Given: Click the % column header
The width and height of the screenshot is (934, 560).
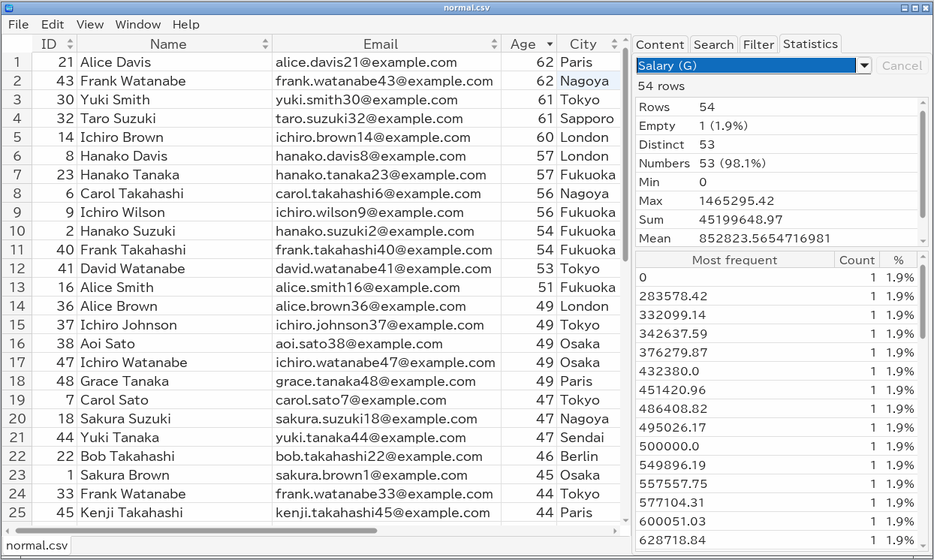Looking at the screenshot, I should [899, 260].
